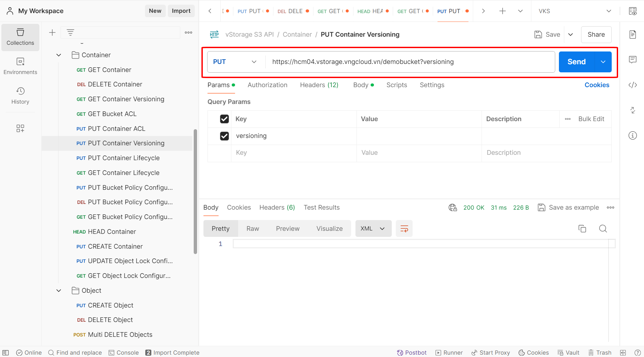Screen dimensions: 644x357
Task: Uncheck the versioning query param checkbox
Action: [224, 136]
